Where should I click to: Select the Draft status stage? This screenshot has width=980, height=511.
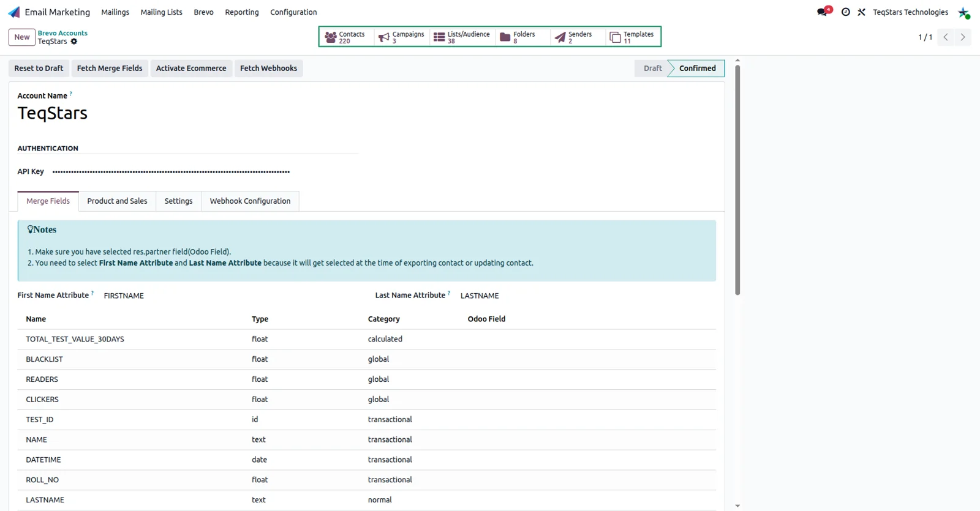point(652,69)
